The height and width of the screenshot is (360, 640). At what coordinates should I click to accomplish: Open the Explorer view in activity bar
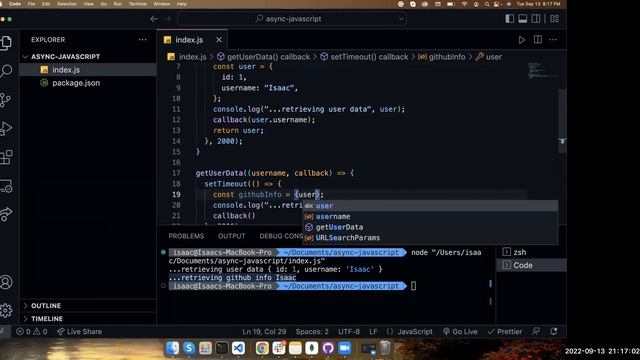click(x=6, y=42)
